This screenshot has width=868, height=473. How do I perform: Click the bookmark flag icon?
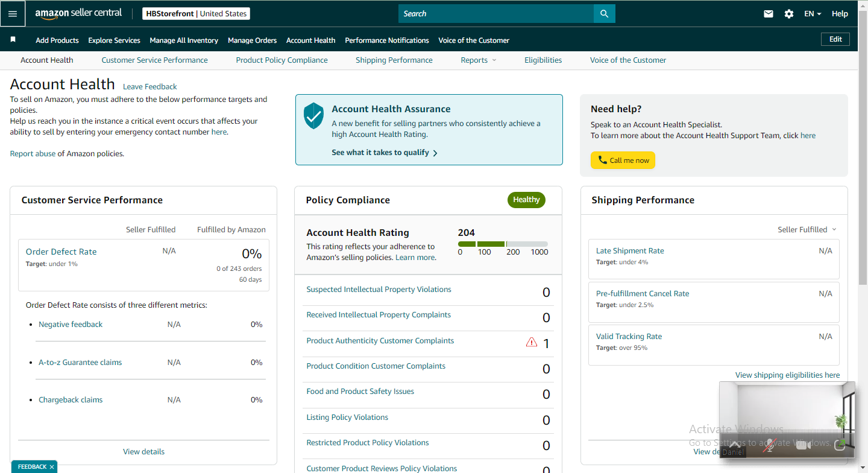pos(13,40)
